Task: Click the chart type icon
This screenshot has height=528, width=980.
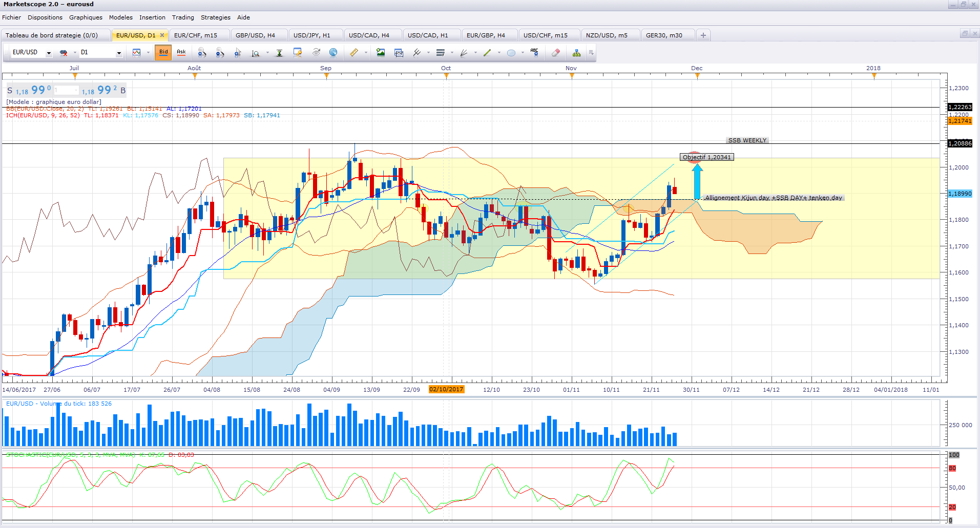Action: tap(137, 52)
